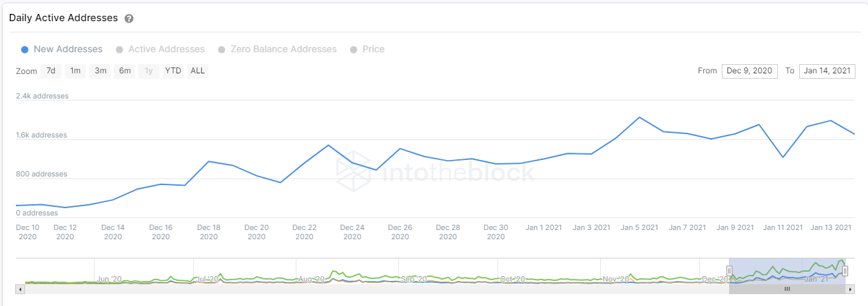Switch zoom to 3m
This screenshot has width=868, height=306.
pyautogui.click(x=101, y=71)
